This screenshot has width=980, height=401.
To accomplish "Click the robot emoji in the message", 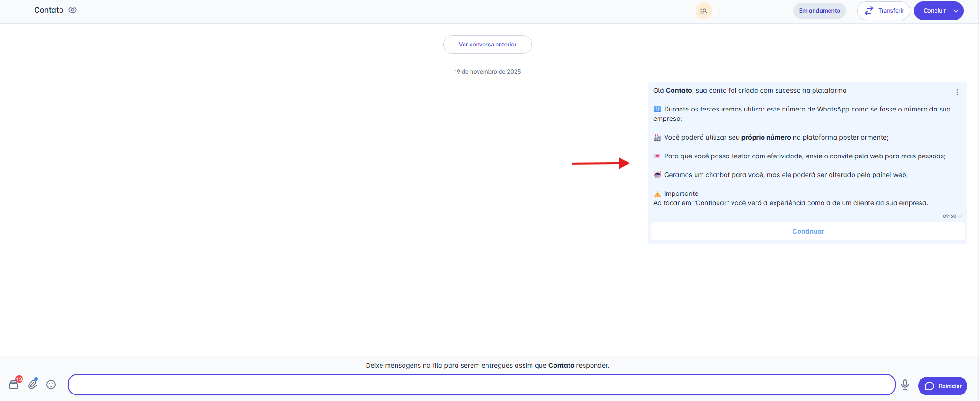I will click(x=658, y=175).
